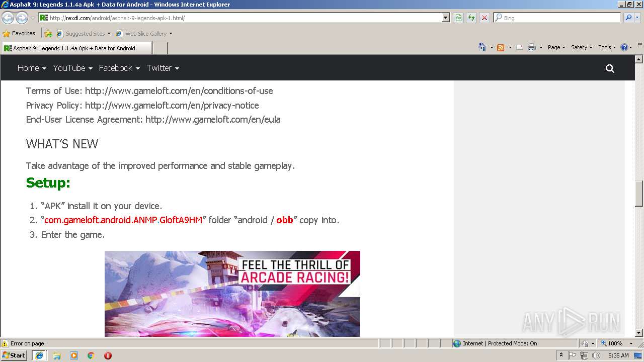Image resolution: width=644 pixels, height=362 pixels.
Task: Open Web Slice Gallery link
Action: [x=144, y=34]
